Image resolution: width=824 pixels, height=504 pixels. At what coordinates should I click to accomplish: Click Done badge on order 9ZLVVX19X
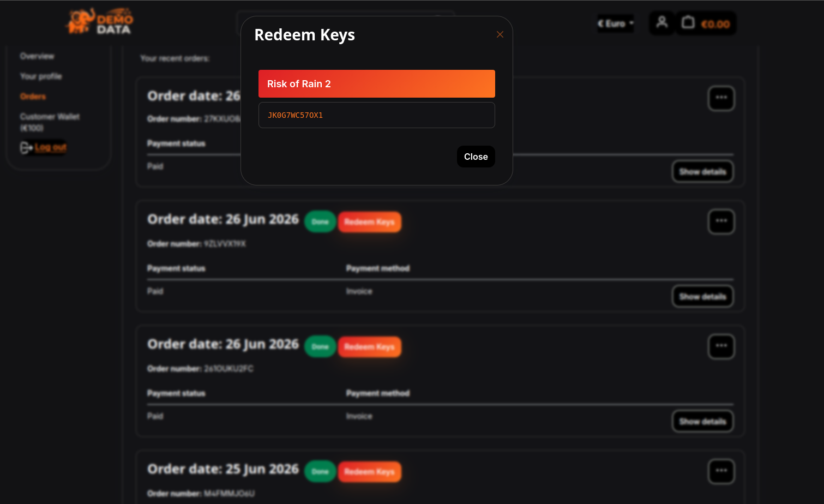(320, 222)
